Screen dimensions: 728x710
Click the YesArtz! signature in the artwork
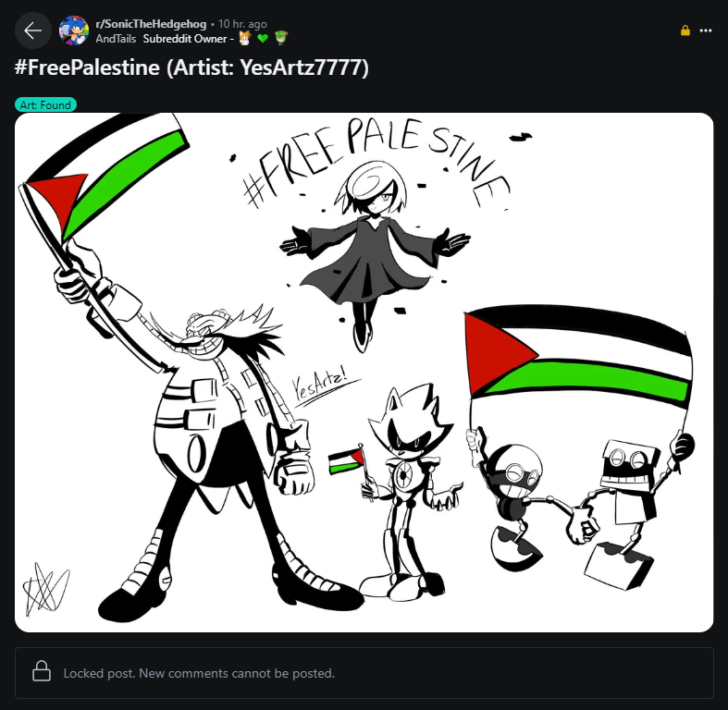[320, 386]
